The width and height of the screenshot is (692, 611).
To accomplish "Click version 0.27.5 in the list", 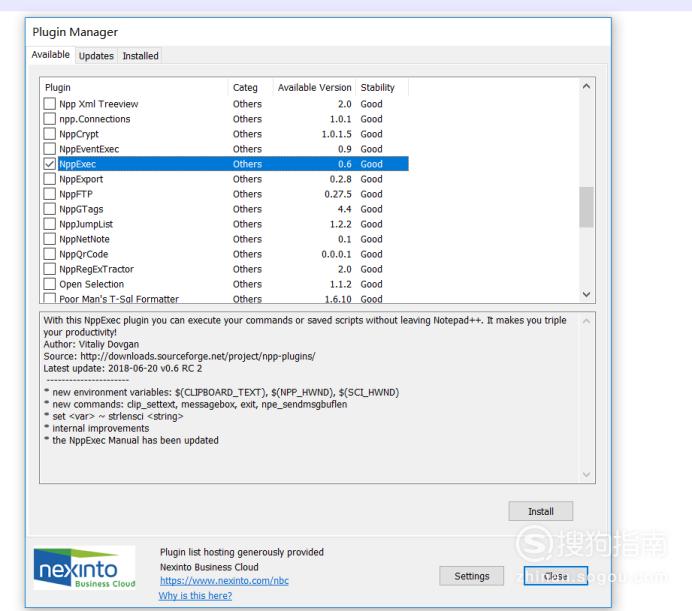I will click(338, 194).
